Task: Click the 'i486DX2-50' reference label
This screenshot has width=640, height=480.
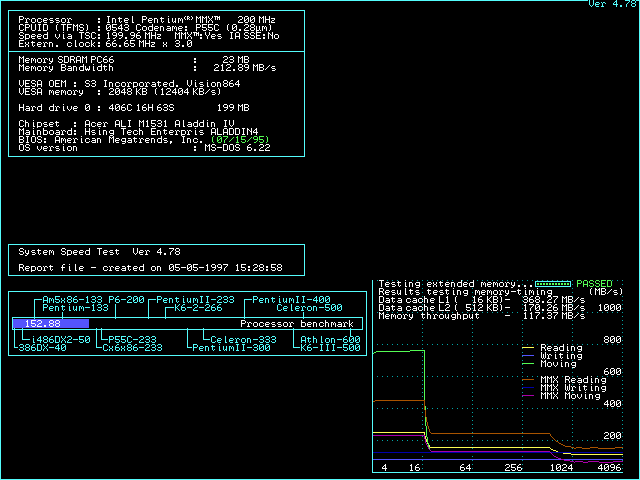Action: pyautogui.click(x=60, y=340)
